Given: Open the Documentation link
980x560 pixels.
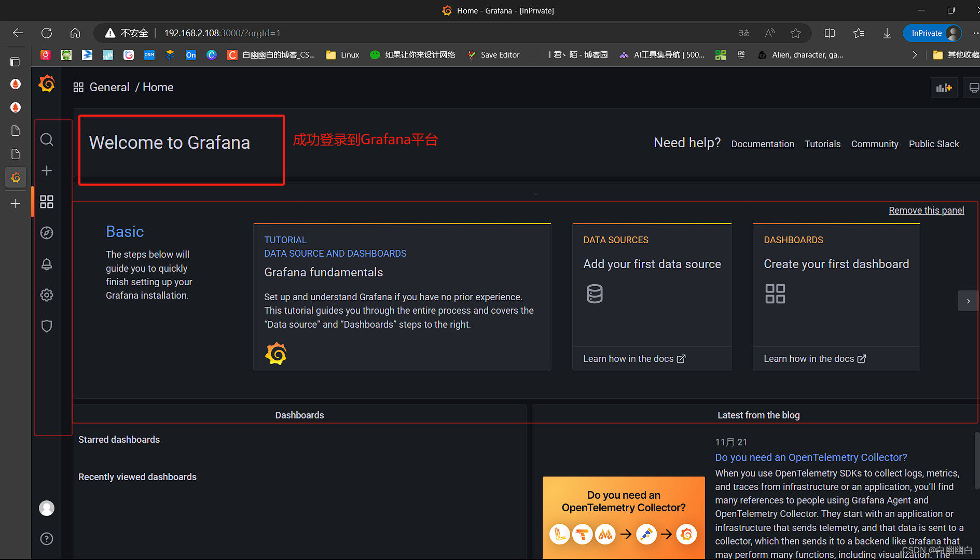Looking at the screenshot, I should (x=763, y=144).
